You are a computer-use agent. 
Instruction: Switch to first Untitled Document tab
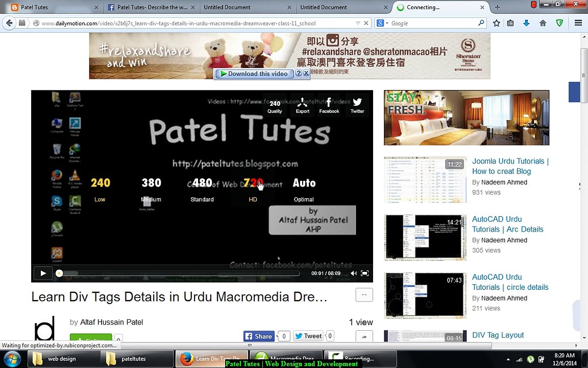tap(247, 7)
